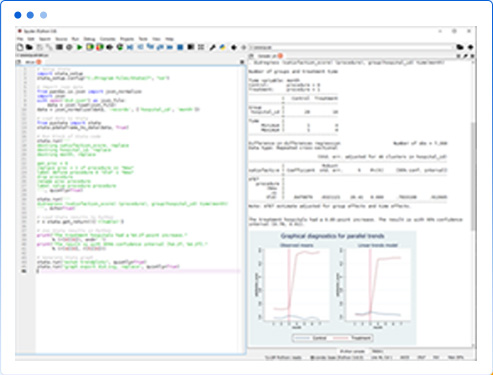Open the Consoles menu
493x375 pixels.
(107, 39)
